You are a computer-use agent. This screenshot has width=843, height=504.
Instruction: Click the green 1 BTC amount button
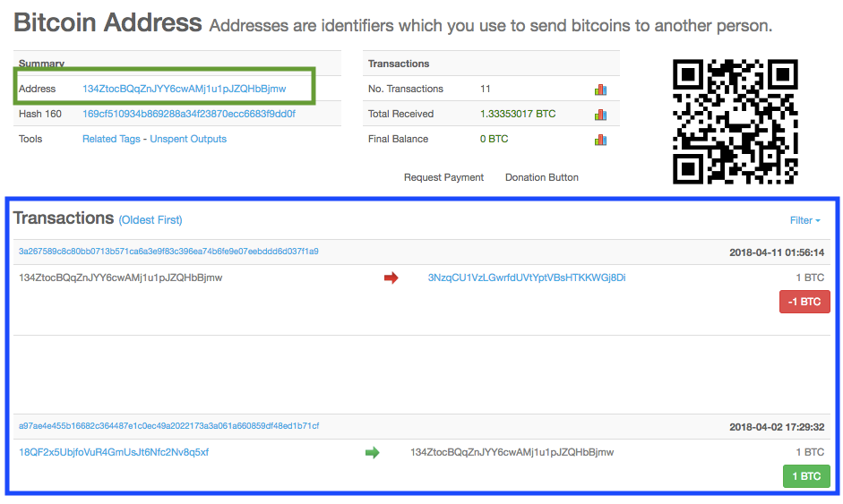tap(806, 476)
